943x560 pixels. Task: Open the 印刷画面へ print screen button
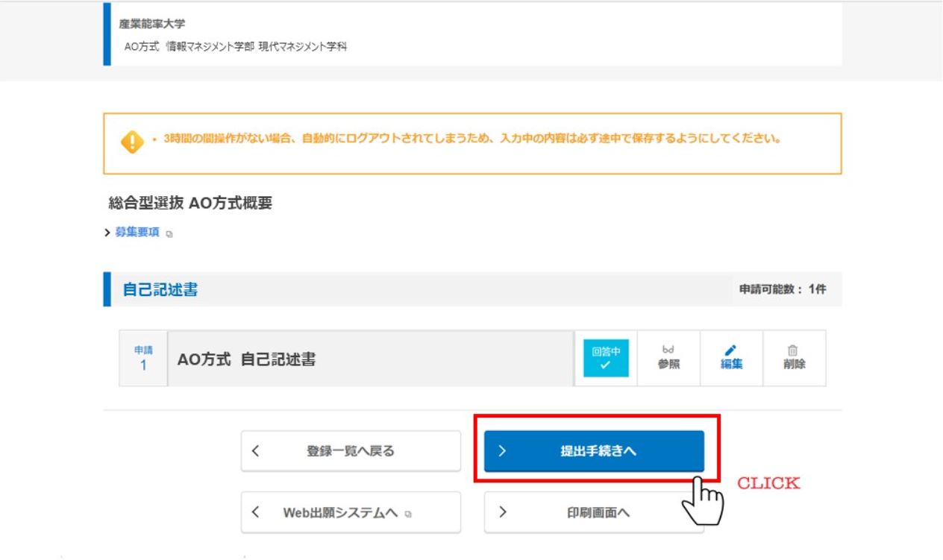pyautogui.click(x=594, y=512)
